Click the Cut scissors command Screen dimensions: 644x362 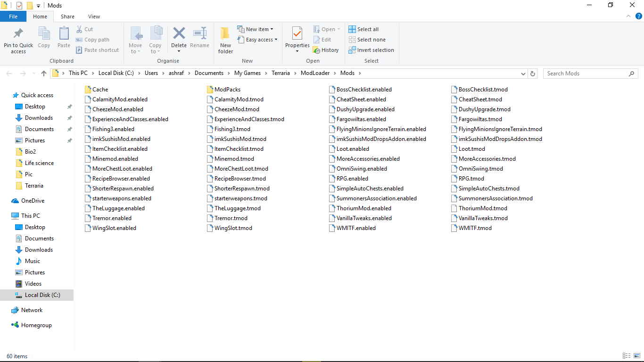click(84, 29)
